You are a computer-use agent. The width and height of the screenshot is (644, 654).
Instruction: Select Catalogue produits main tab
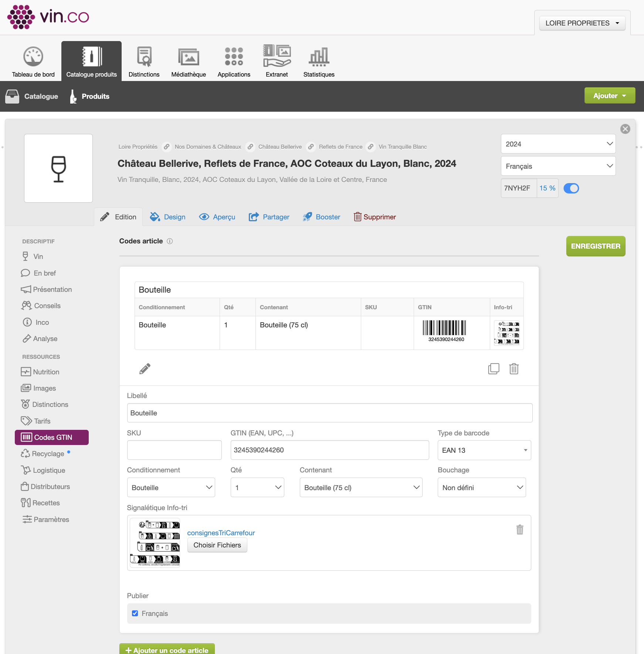pyautogui.click(x=91, y=61)
